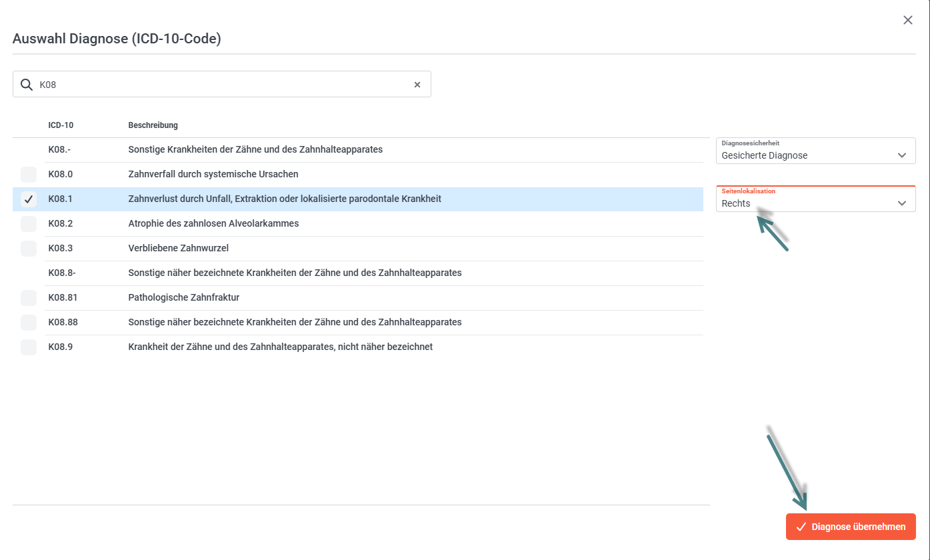This screenshot has height=560, width=930.
Task: Close the diagnosis selection dialog
Action: 907,20
